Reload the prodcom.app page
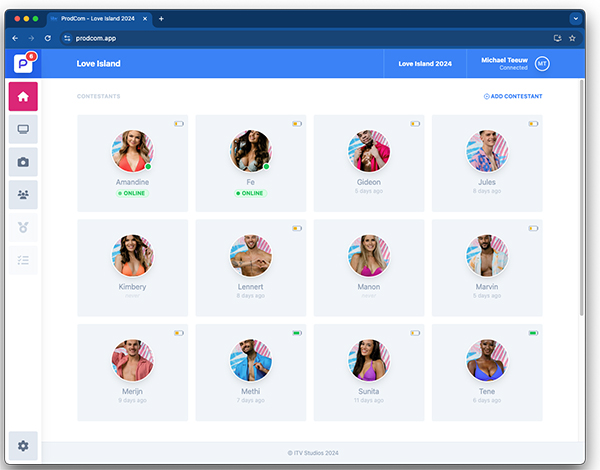Viewport: 600px width, 470px height. [47, 38]
